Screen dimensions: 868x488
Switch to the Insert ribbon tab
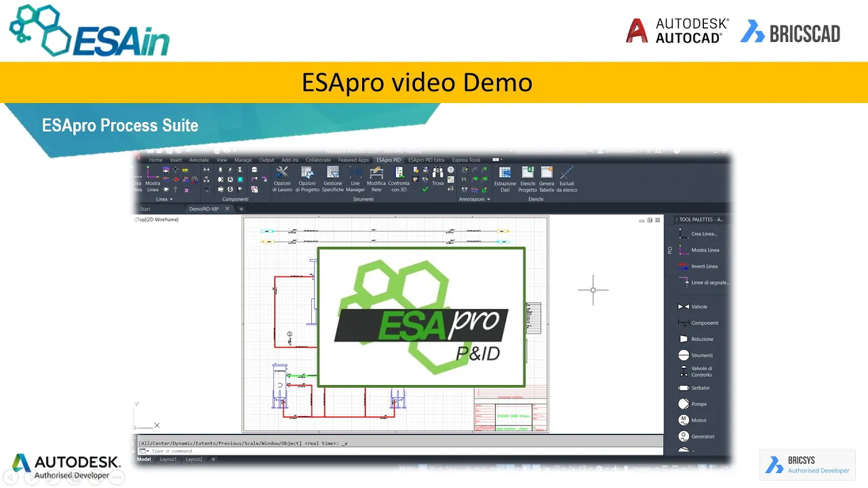point(176,160)
